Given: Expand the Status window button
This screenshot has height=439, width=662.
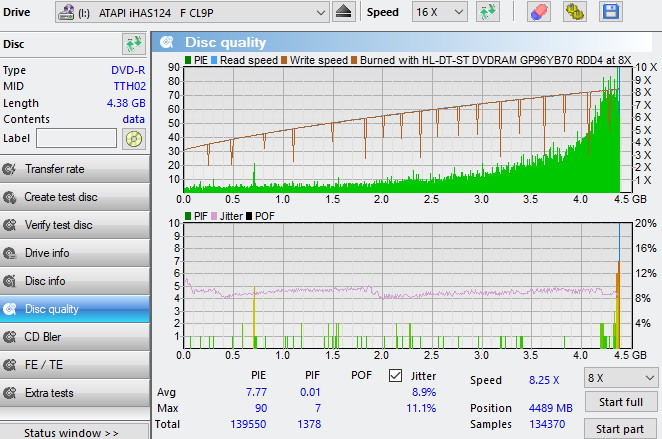Looking at the screenshot, I should pyautogui.click(x=75, y=432).
